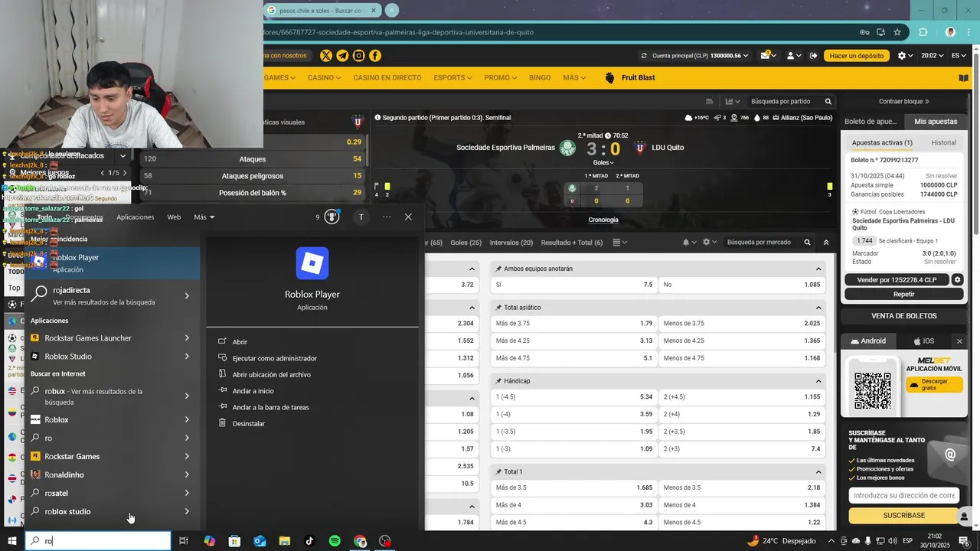This screenshot has width=980, height=551.
Task: Open CASINO EN DIRECTO
Action: pos(387,77)
